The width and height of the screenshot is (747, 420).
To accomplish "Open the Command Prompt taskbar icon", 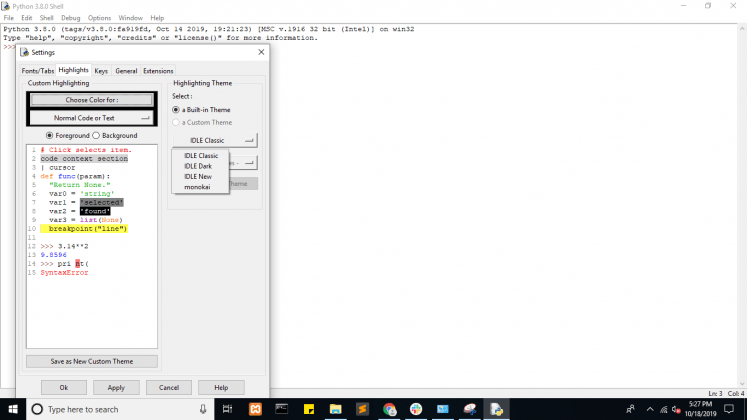I will [x=282, y=409].
